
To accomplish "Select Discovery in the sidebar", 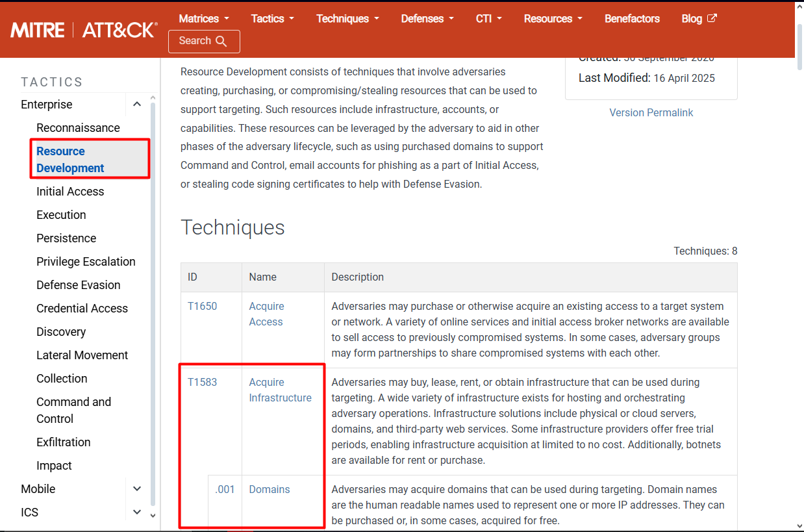I will tap(61, 332).
